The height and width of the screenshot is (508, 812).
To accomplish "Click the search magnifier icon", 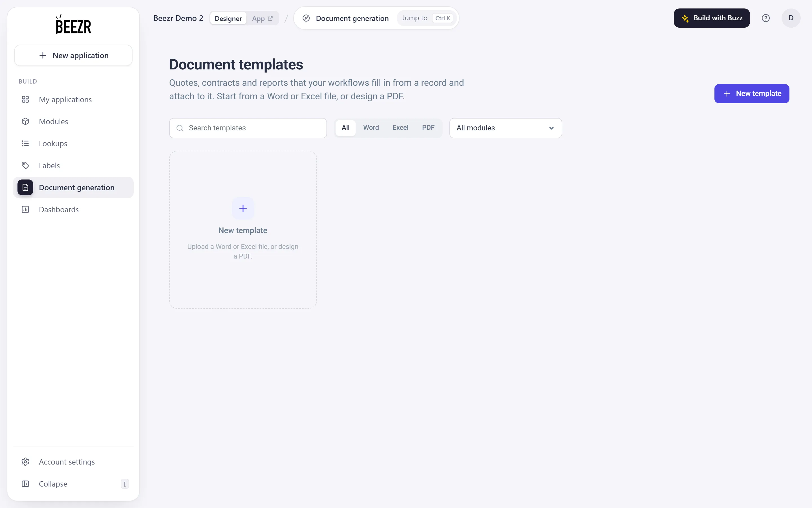I will 180,128.
